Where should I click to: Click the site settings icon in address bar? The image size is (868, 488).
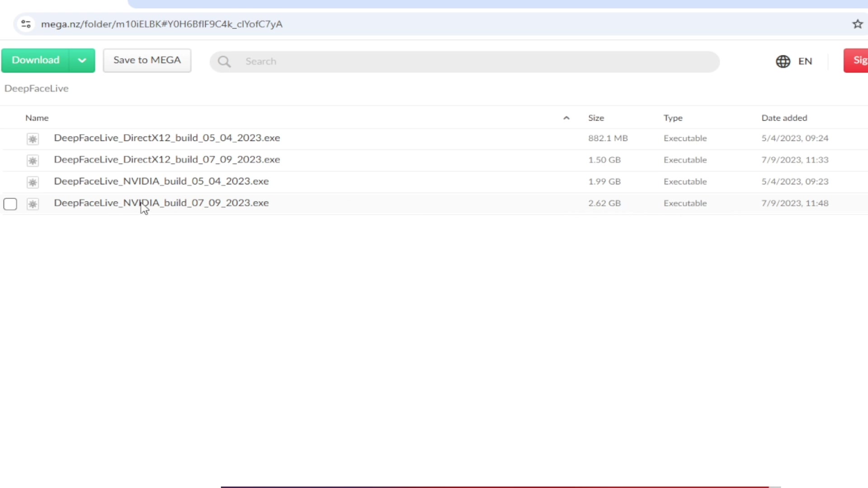[26, 24]
